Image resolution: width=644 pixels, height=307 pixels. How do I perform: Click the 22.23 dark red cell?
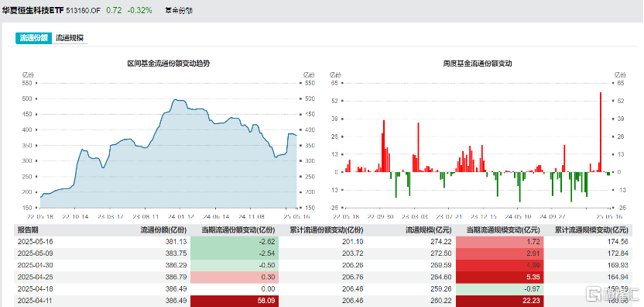(499, 302)
